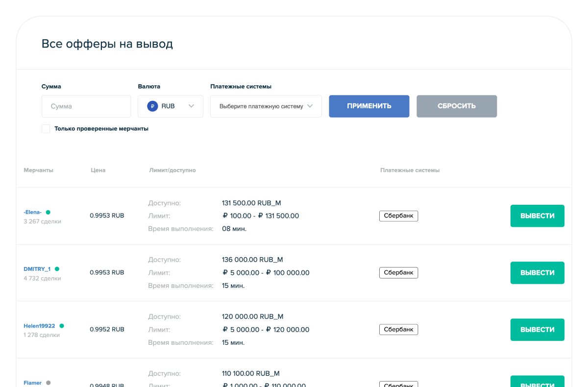The height and width of the screenshot is (387, 588).
Task: Click Сбербанк tag in Helen19922 row
Action: pyautogui.click(x=398, y=330)
